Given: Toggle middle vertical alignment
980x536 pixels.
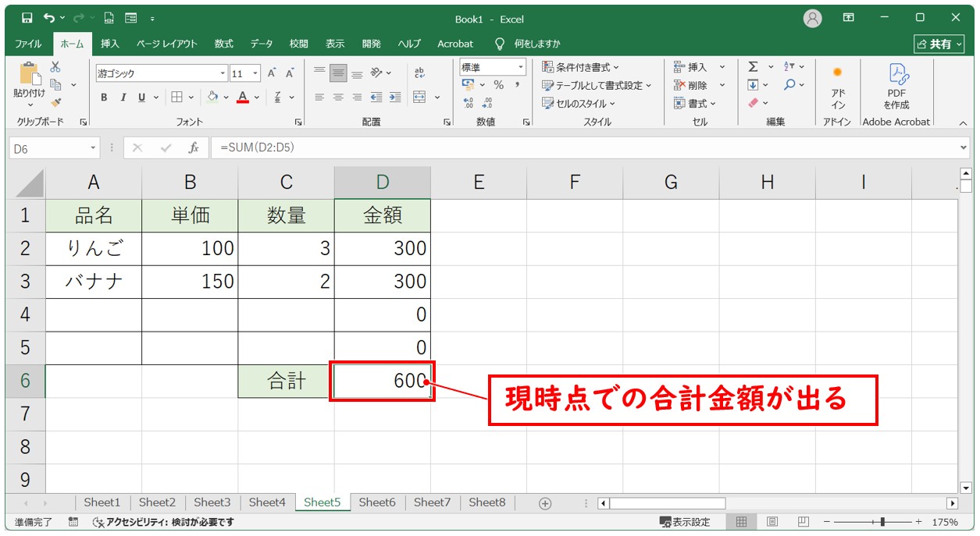Looking at the screenshot, I should (338, 73).
